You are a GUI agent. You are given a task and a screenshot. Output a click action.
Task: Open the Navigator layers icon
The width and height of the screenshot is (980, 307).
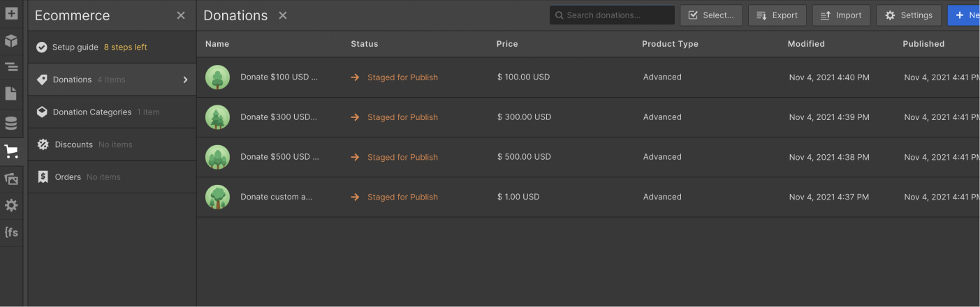pos(11,67)
